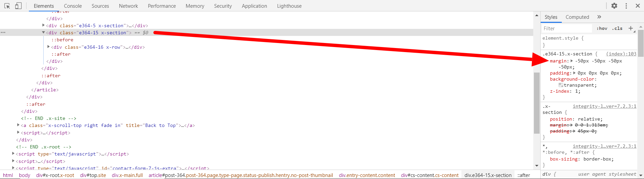644x179 pixels.
Task: Expand the padding shorthand in .e364-15 rule
Action: click(574, 73)
